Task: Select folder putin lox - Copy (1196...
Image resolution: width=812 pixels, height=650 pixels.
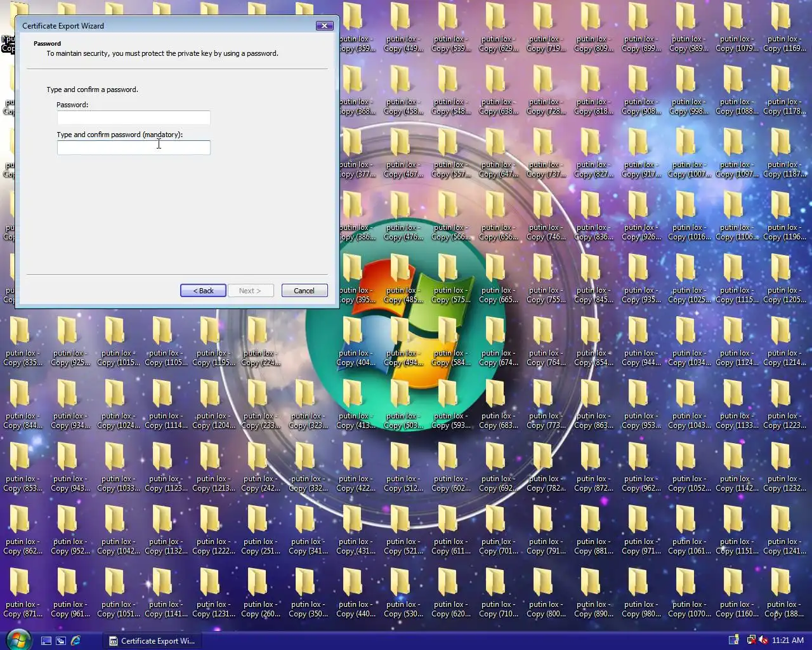Action: 784,216
